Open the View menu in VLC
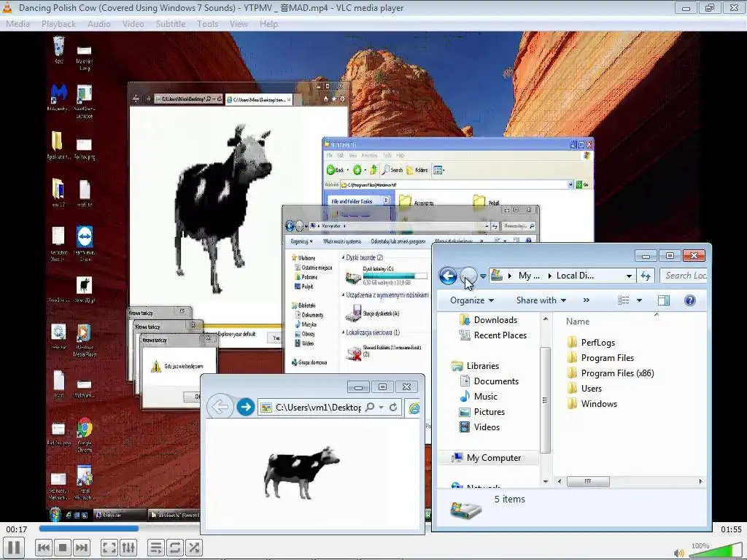The width and height of the screenshot is (747, 560). click(x=239, y=24)
